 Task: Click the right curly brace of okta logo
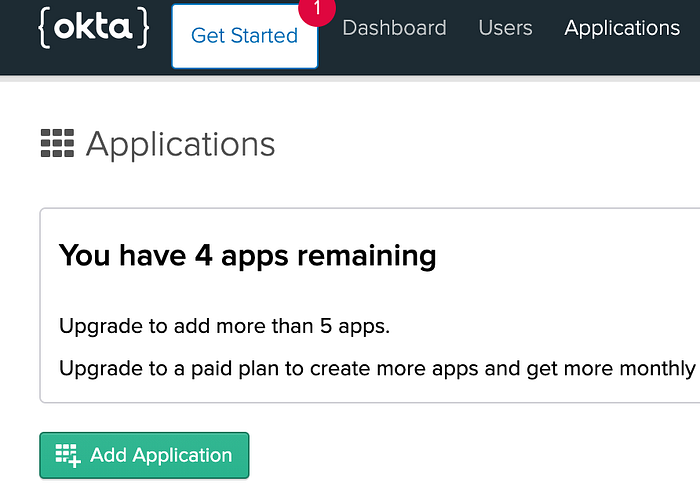pos(143,28)
